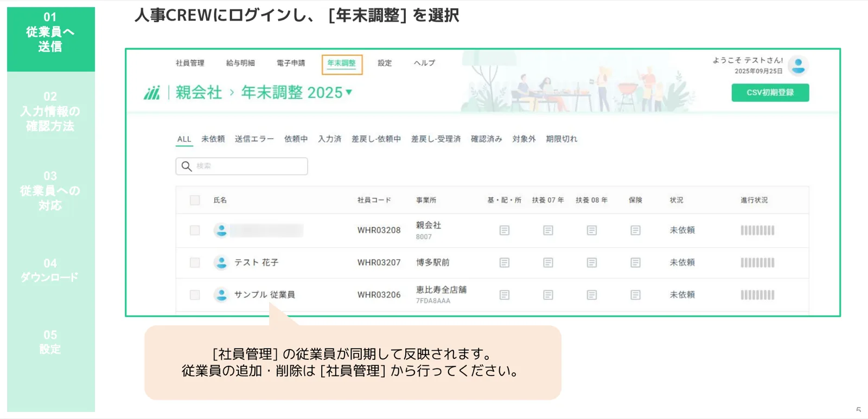This screenshot has height=419, width=868.
Task: Click employee name テスト 花子
Action: pos(256,262)
